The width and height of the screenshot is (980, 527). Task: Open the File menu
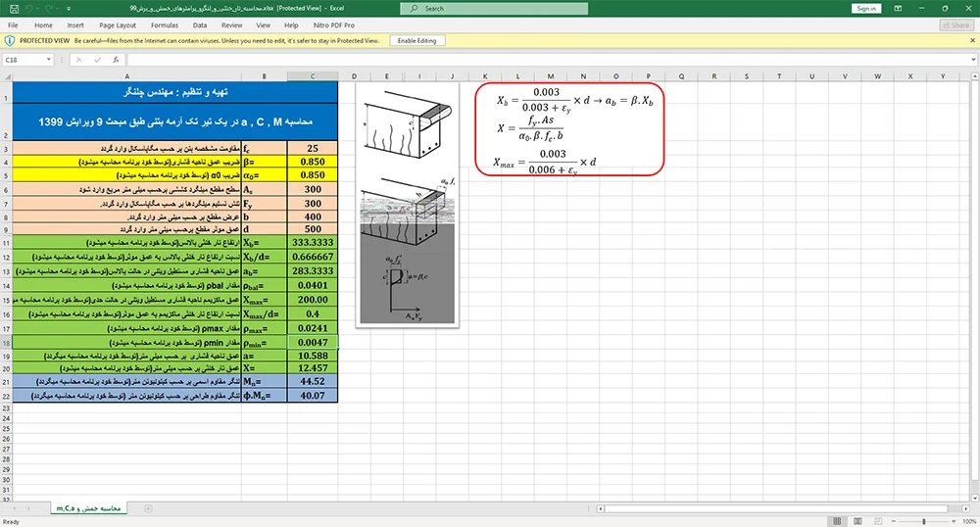pos(13,24)
